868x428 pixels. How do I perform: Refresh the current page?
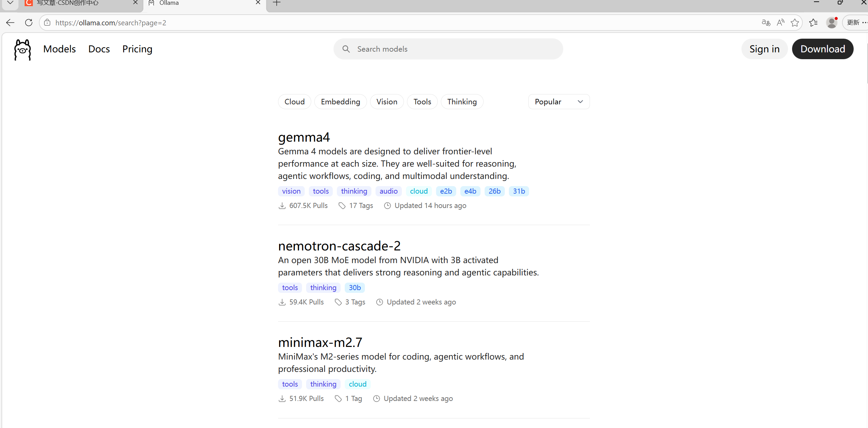pyautogui.click(x=29, y=23)
